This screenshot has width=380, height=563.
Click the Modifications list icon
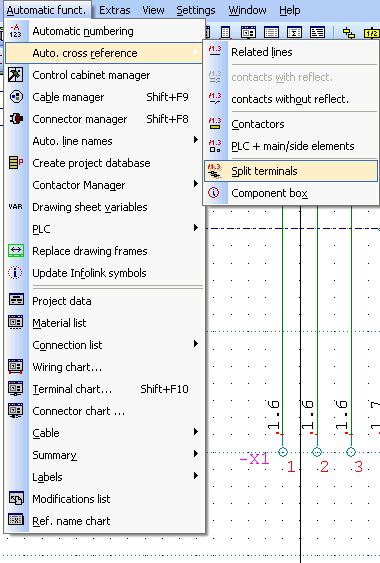click(x=16, y=499)
